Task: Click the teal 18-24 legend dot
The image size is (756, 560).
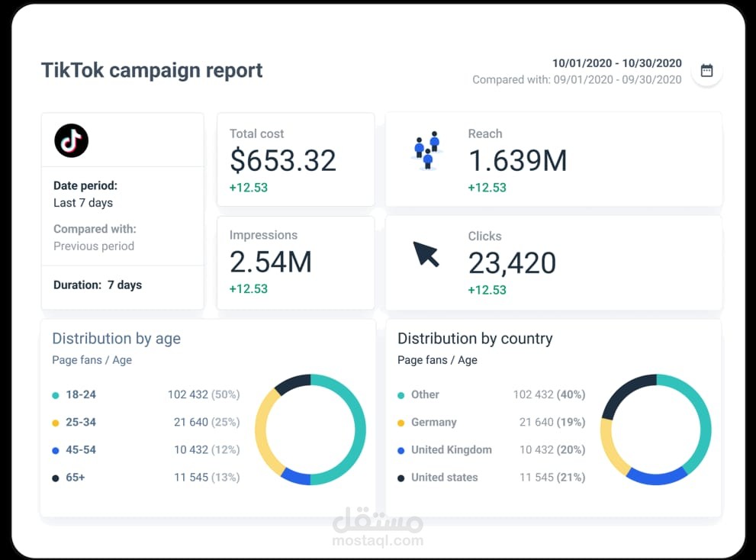Action: click(56, 395)
